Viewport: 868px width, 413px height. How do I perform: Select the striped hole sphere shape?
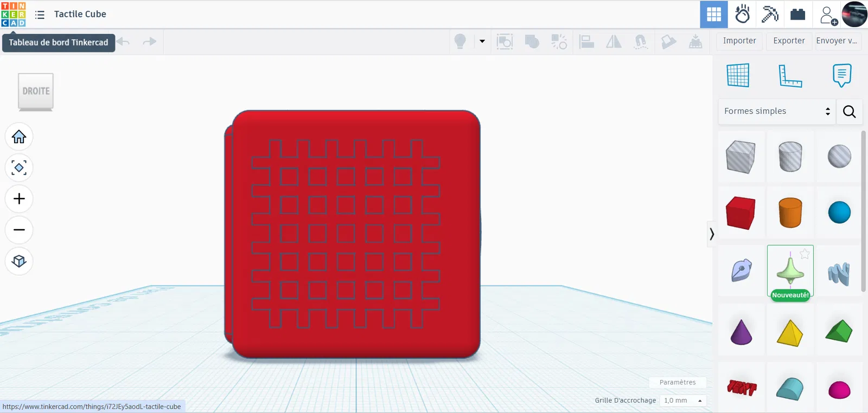pos(839,157)
